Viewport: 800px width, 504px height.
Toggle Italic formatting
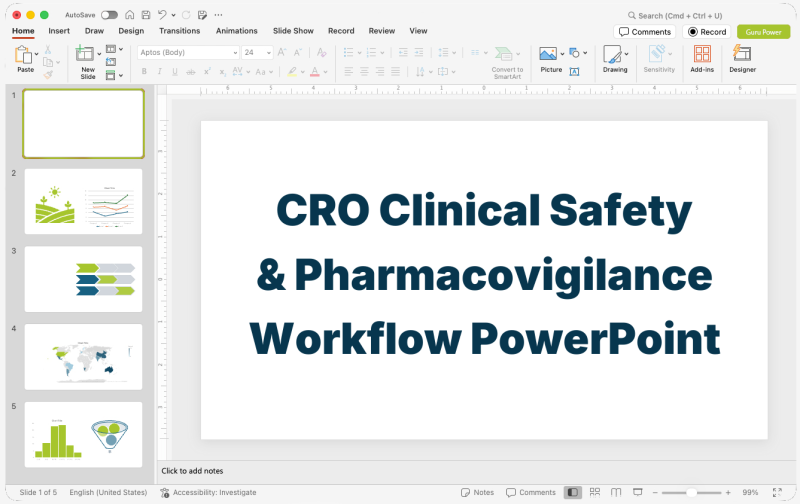tap(159, 71)
